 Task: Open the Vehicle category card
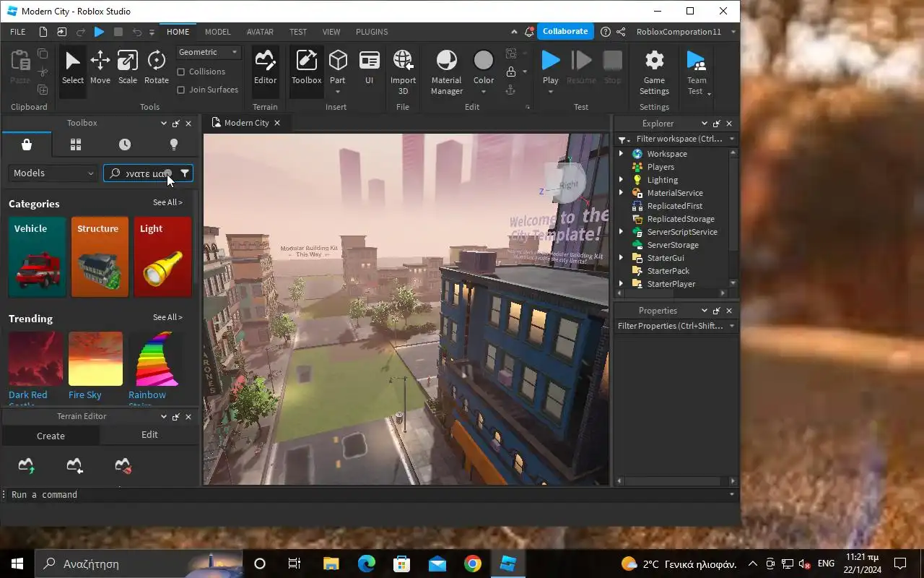(x=38, y=257)
